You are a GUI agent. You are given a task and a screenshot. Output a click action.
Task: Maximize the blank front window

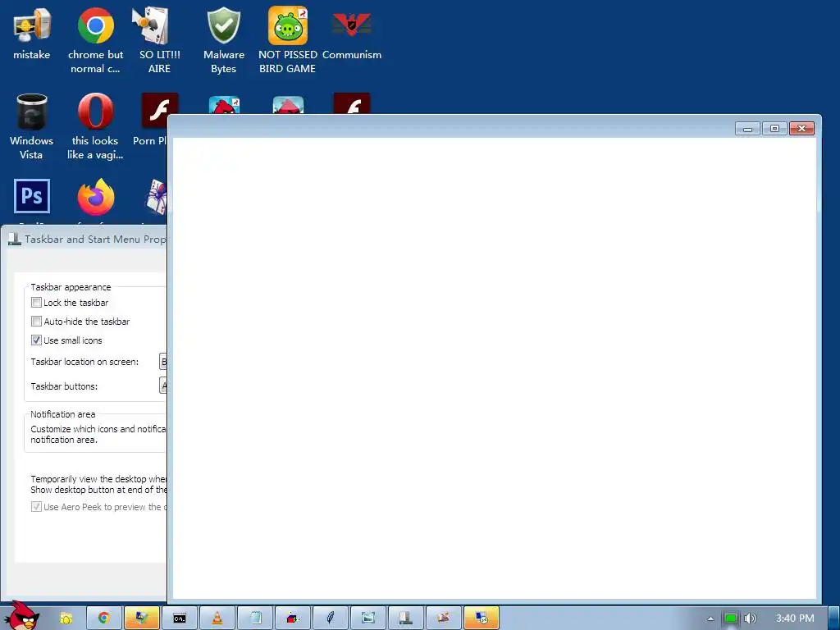point(774,129)
